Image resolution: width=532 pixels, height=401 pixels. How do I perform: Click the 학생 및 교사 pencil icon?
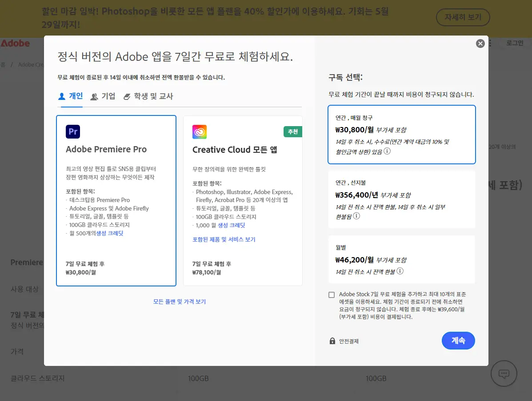[127, 97]
